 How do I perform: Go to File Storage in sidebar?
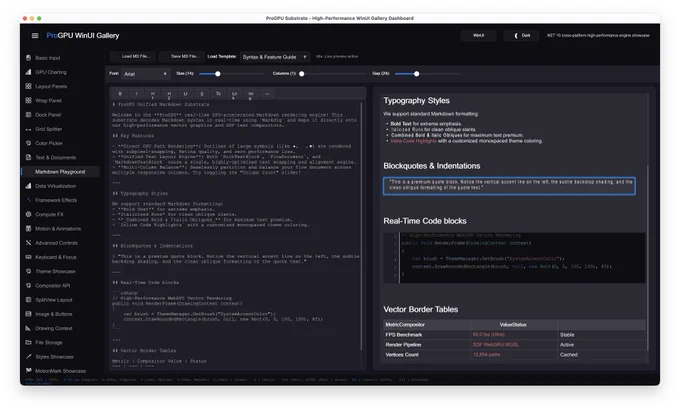pos(49,343)
